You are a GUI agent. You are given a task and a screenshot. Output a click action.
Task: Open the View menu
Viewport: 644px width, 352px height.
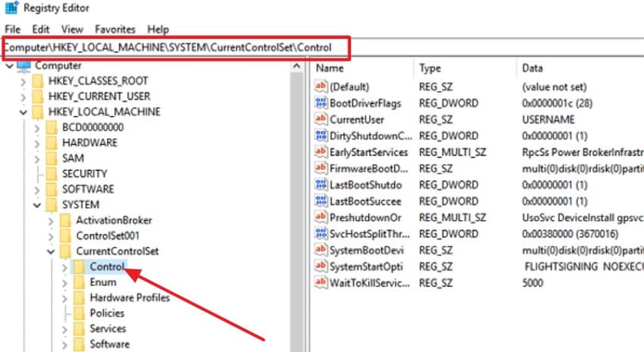(72, 30)
